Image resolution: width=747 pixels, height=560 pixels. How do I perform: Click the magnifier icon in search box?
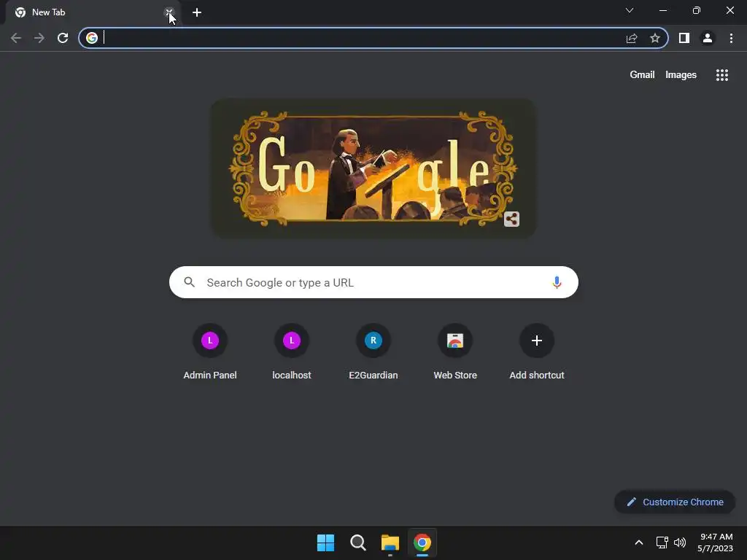tap(189, 282)
